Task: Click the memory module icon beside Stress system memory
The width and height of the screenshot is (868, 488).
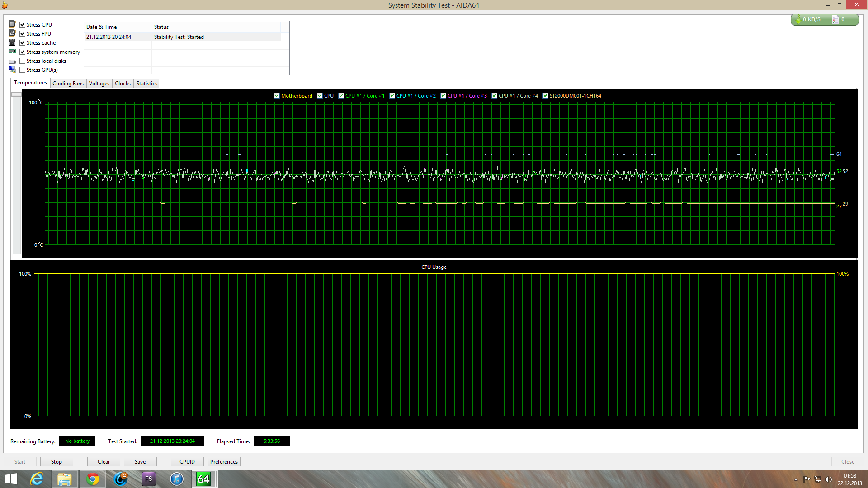Action: pyautogui.click(x=12, y=51)
